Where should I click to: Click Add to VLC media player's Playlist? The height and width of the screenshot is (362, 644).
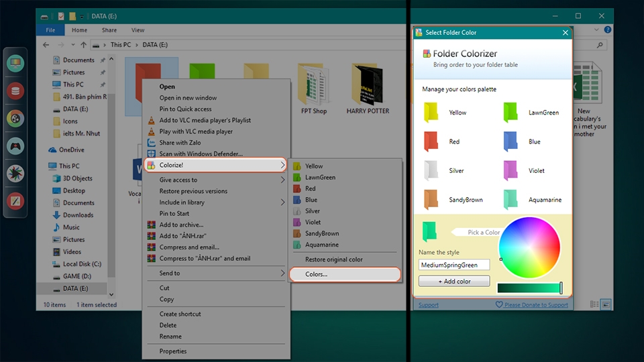coord(215,120)
